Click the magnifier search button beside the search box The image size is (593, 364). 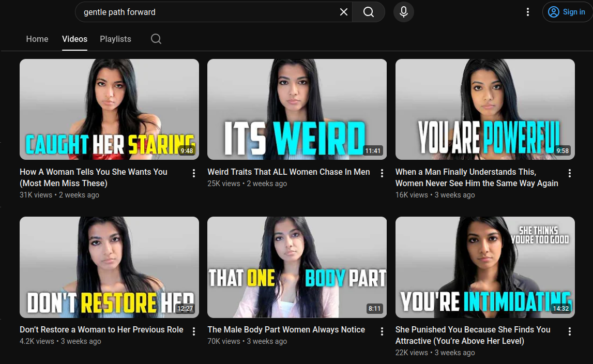point(369,12)
